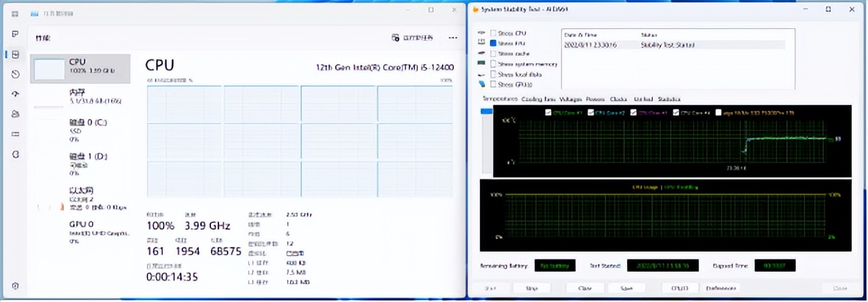Open Task Manager settings gear icon
Viewport: 868px width, 302px height.
tap(15, 286)
